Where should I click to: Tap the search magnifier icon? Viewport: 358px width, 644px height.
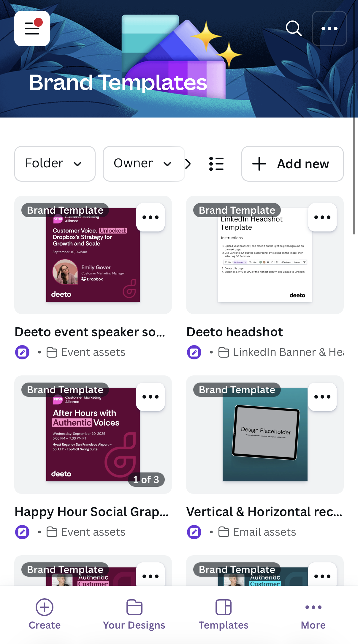click(x=294, y=28)
